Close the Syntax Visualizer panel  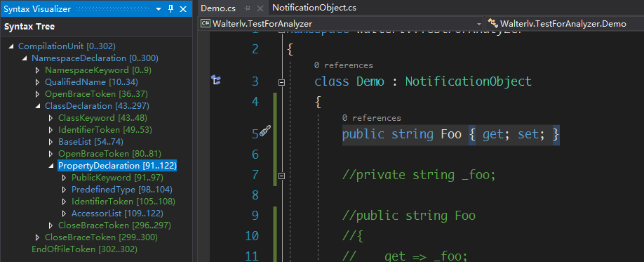[x=184, y=9]
